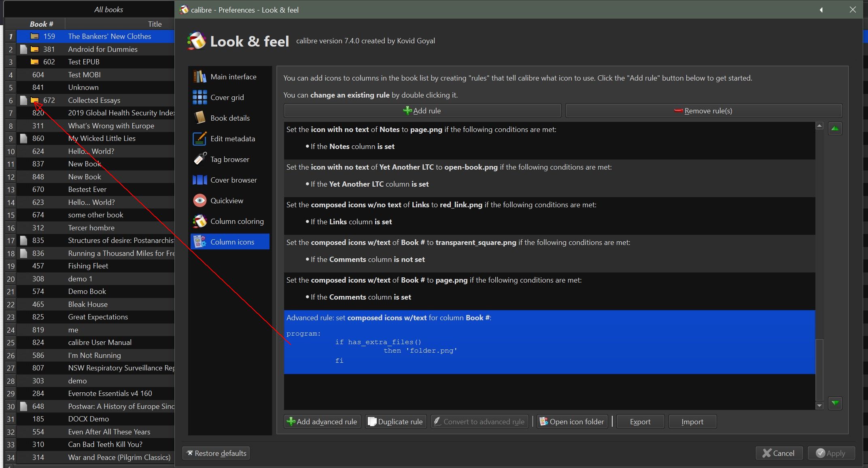Sort by the Book # column header

tap(41, 24)
